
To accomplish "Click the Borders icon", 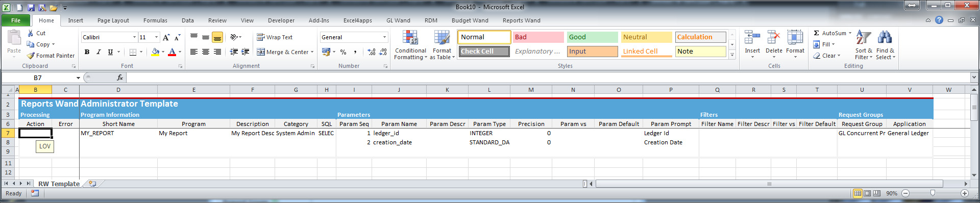I will click(x=133, y=52).
